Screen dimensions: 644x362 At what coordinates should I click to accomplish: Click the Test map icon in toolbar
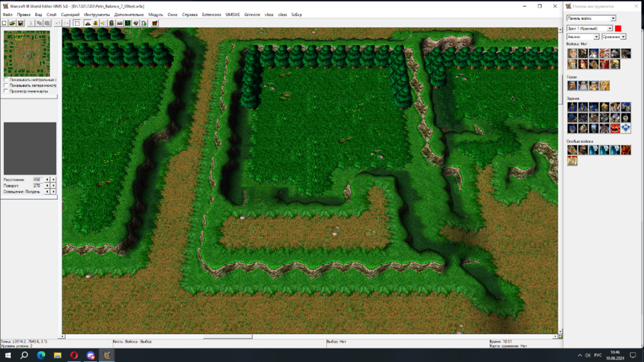coord(155,23)
